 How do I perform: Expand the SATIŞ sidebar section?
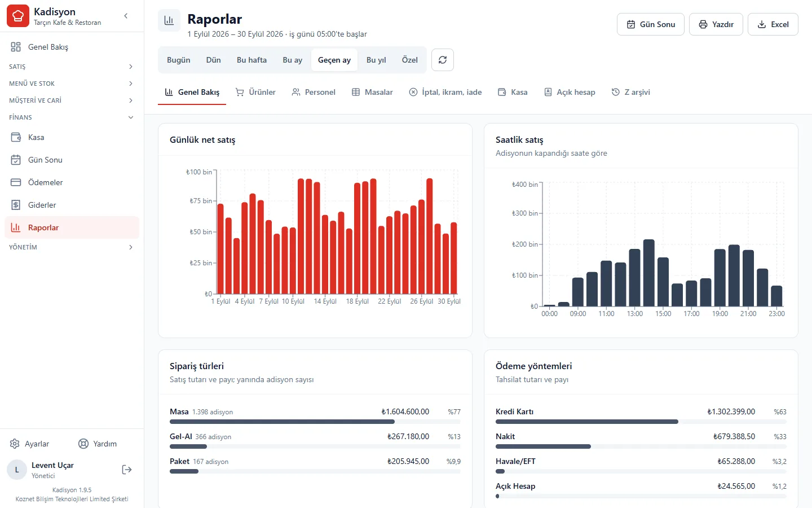[x=72, y=67]
